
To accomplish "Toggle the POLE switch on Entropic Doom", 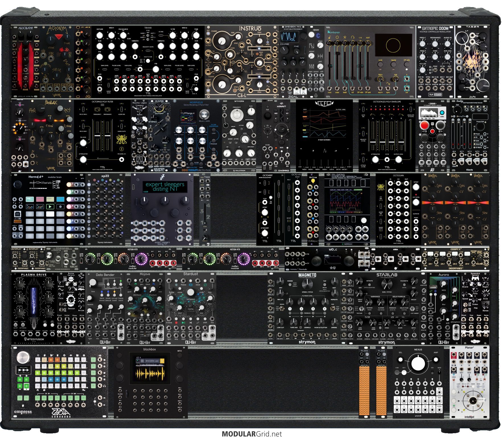I will (x=435, y=70).
